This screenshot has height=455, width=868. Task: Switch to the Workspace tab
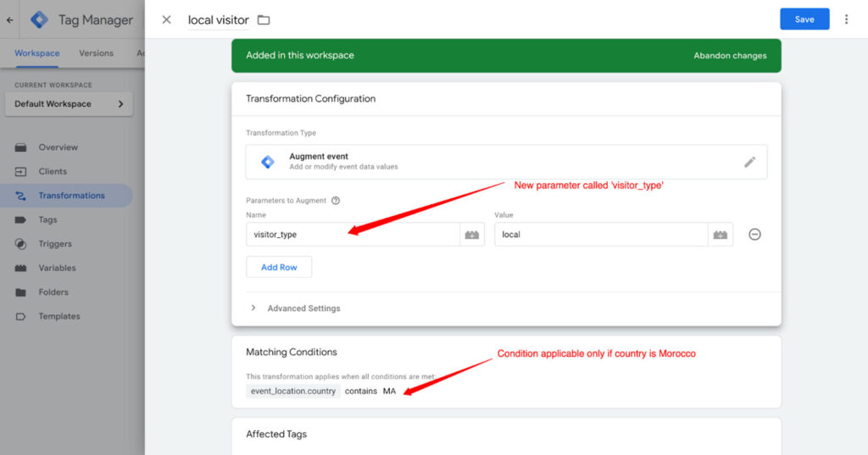(x=36, y=53)
